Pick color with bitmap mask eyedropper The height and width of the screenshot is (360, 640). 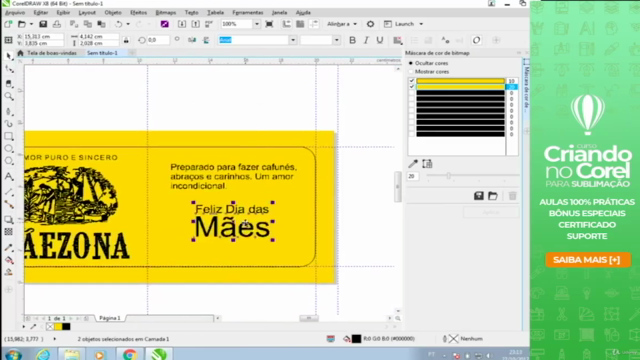point(413,164)
